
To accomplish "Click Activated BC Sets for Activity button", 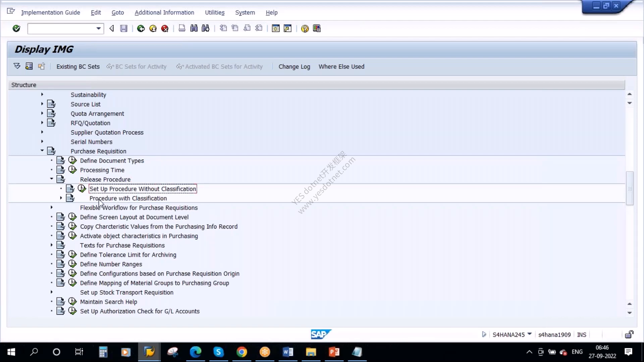I will [x=219, y=66].
